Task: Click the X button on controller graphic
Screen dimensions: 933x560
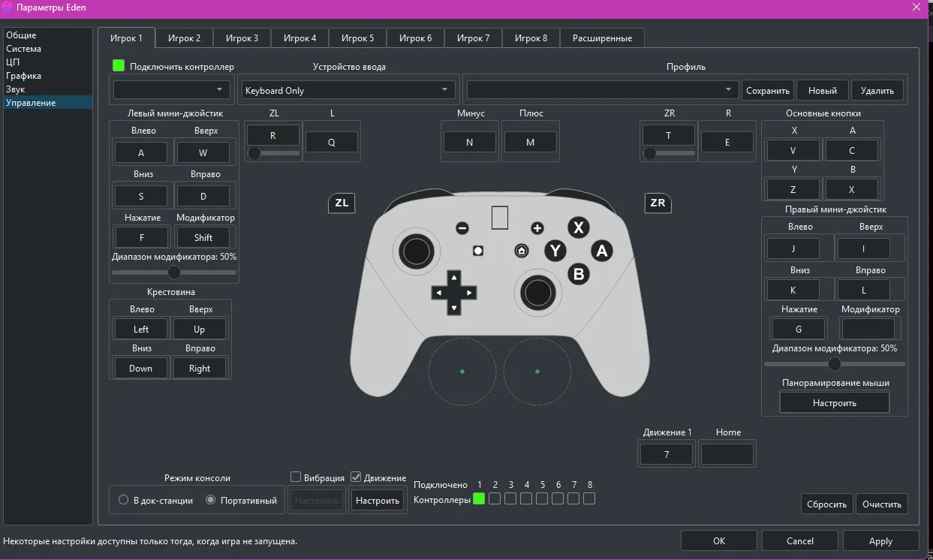Action: pos(578,228)
